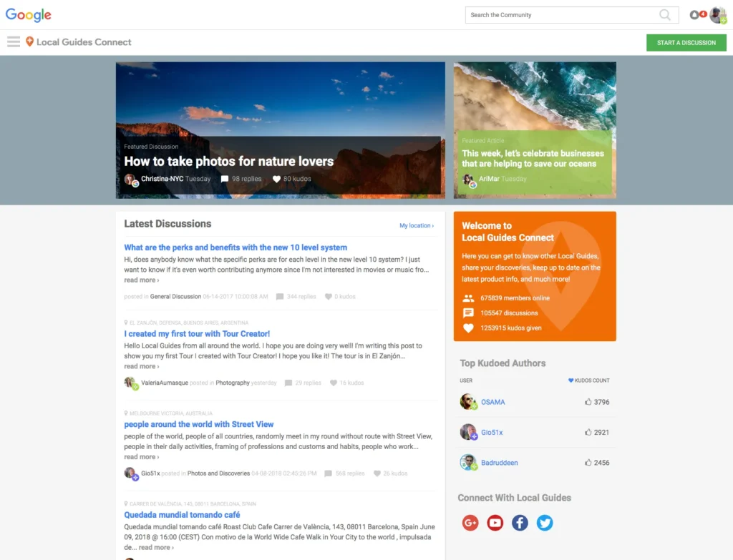The height and width of the screenshot is (560, 733).
Task: Open the hamburger navigation menu
Action: coord(14,41)
